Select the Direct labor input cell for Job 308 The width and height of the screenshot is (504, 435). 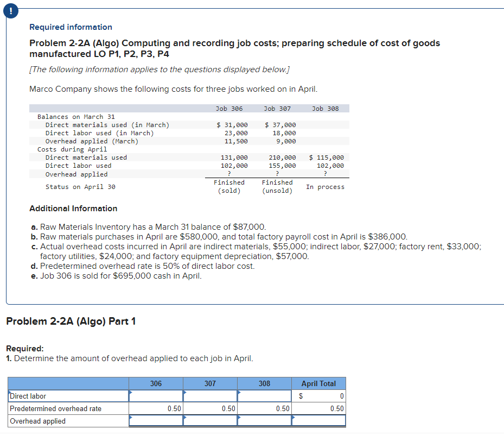(266, 396)
